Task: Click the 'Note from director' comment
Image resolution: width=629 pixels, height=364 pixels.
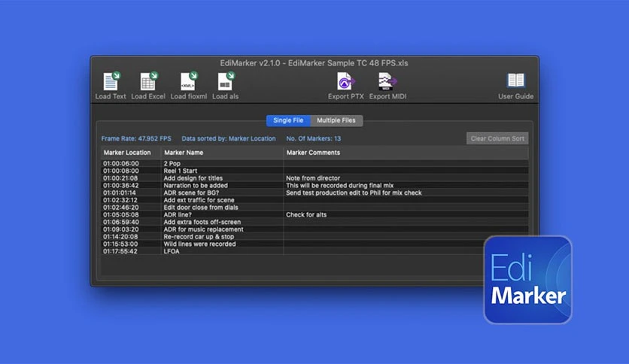Action: point(313,178)
